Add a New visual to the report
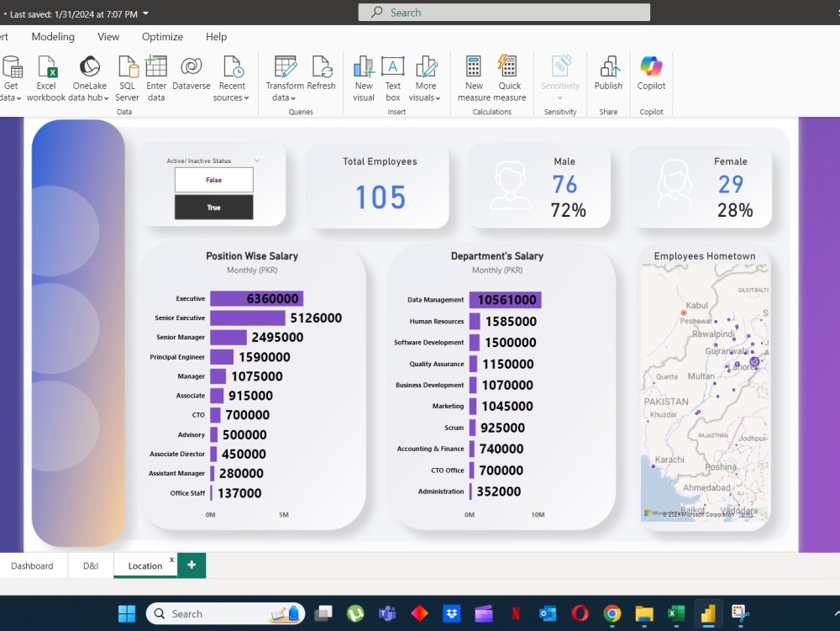This screenshot has width=840, height=631. (x=363, y=76)
